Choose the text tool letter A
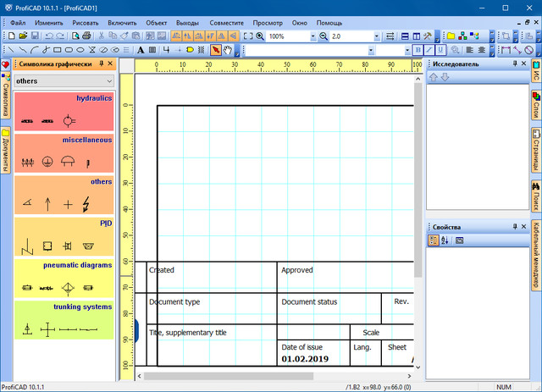 pyautogui.click(x=141, y=50)
